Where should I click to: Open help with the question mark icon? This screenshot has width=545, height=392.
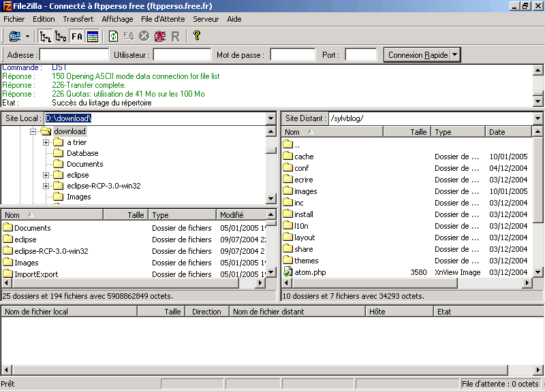point(197,36)
